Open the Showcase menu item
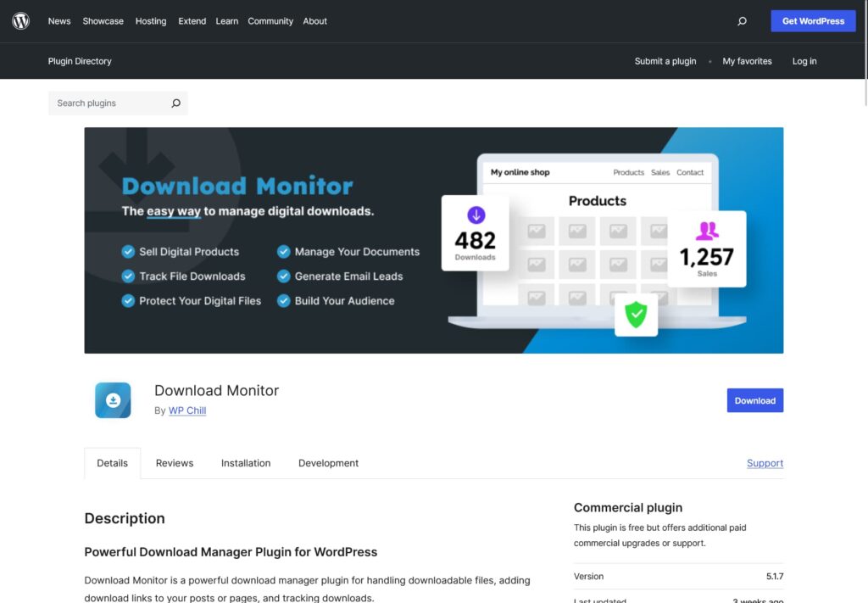This screenshot has height=603, width=868. [x=103, y=21]
